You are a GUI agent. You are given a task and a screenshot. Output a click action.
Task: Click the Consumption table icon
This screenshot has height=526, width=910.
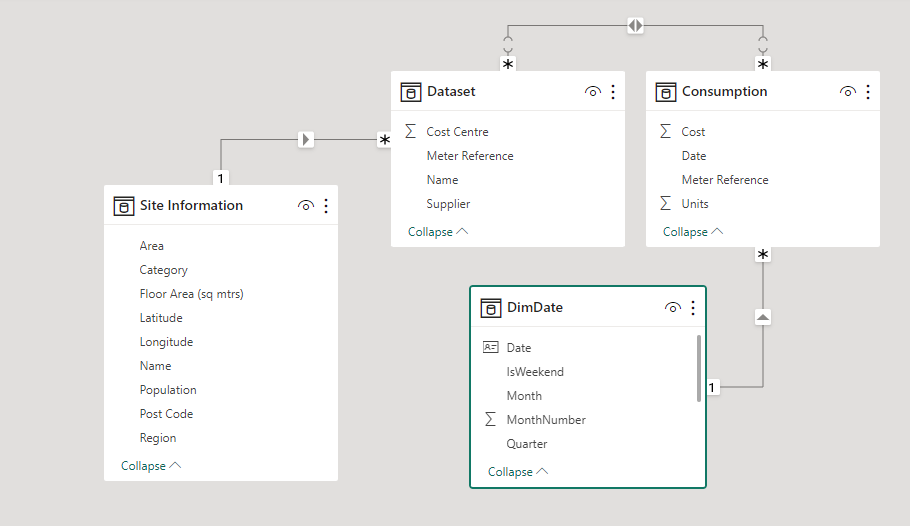(x=666, y=92)
